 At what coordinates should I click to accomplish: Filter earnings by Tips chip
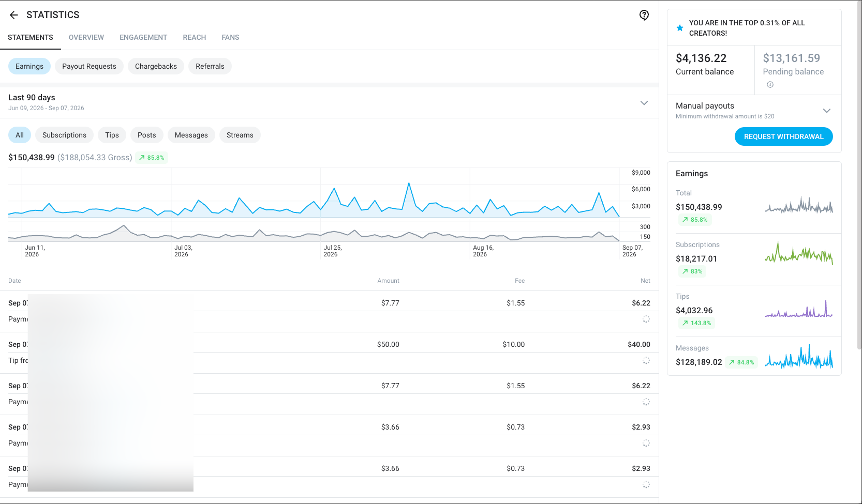click(x=112, y=135)
